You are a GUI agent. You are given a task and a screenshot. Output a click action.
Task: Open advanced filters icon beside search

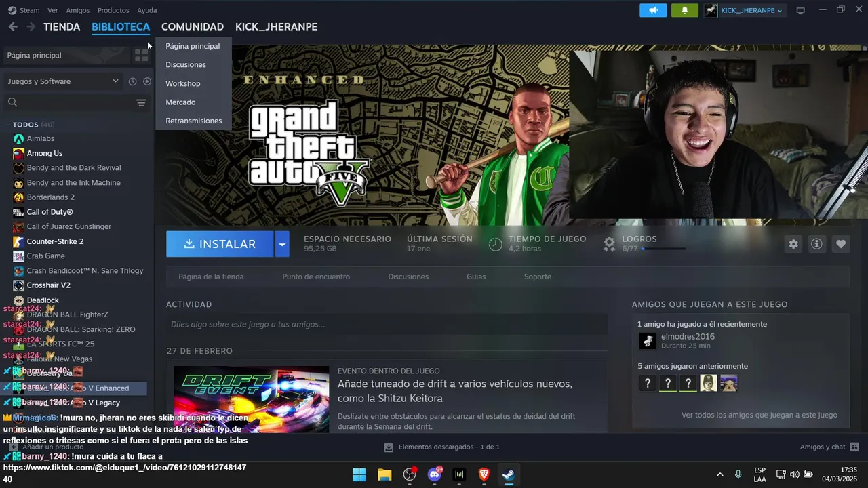click(141, 102)
